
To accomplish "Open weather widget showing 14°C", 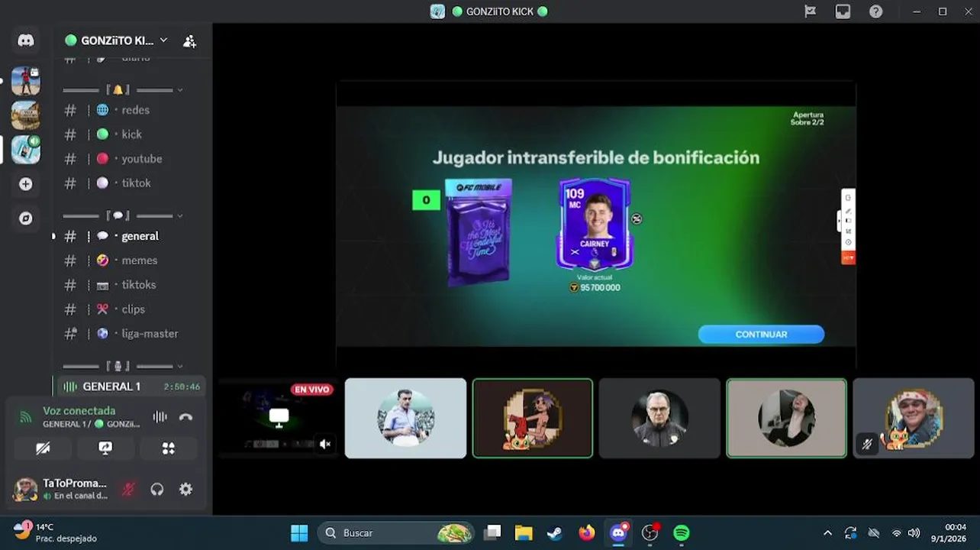I will coord(55,532).
